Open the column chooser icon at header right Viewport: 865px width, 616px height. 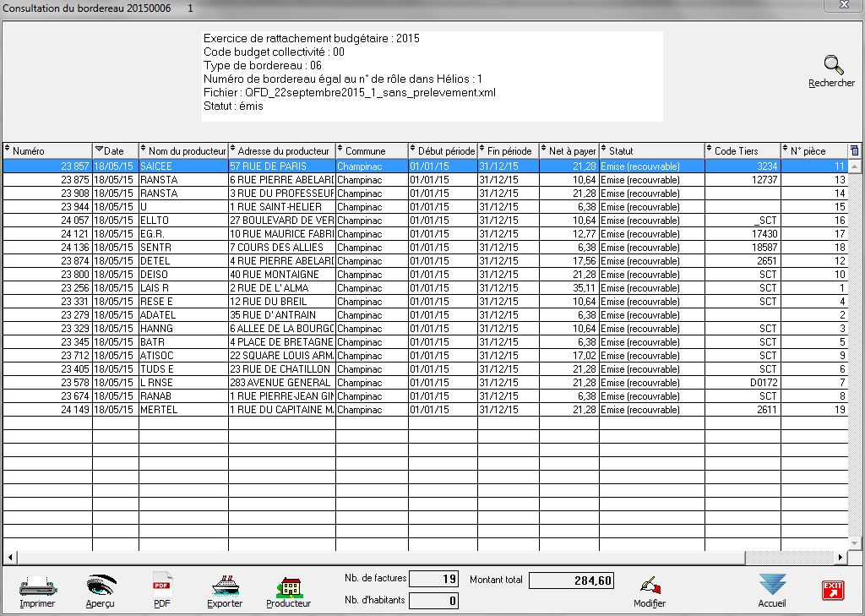point(854,150)
